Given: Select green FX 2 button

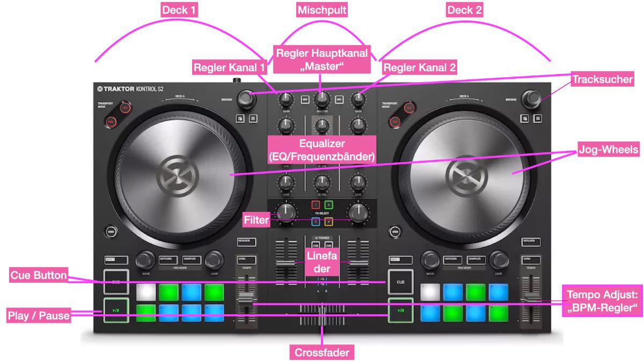Looking at the screenshot, I should coord(328,205).
